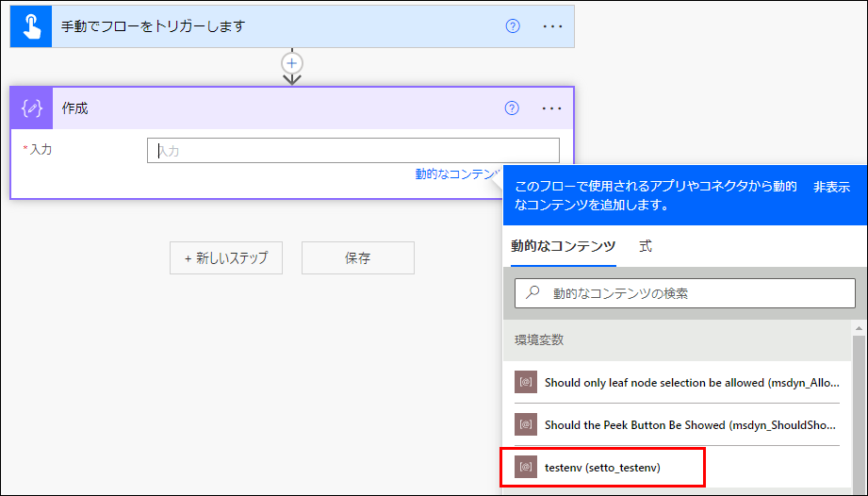Open the trigger step's ellipsis menu
The width and height of the screenshot is (868, 496).
coord(552,26)
